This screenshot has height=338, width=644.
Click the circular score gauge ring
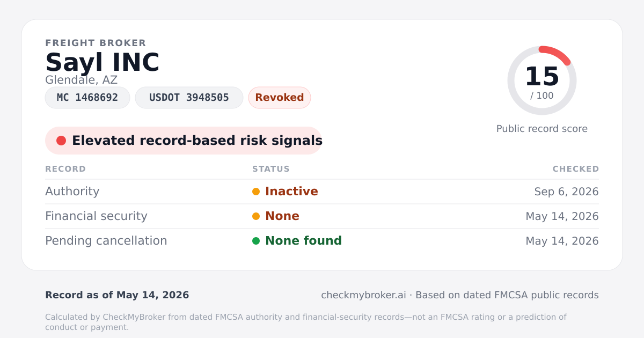[542, 80]
